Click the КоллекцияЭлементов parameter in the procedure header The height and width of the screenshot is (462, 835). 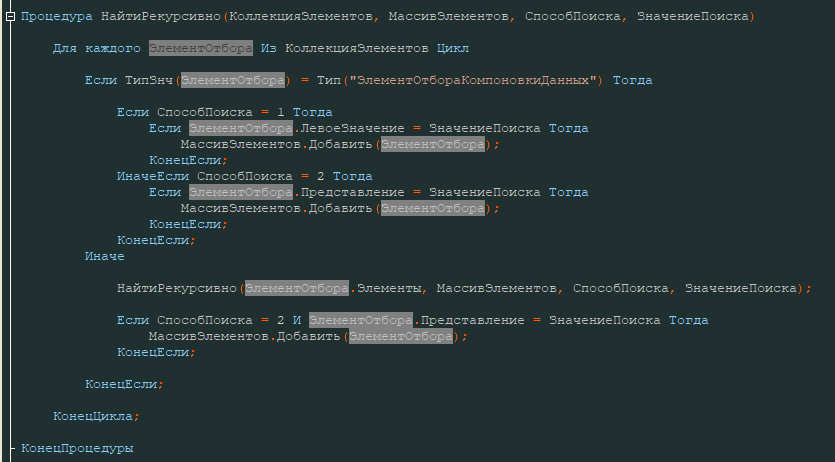(300, 16)
